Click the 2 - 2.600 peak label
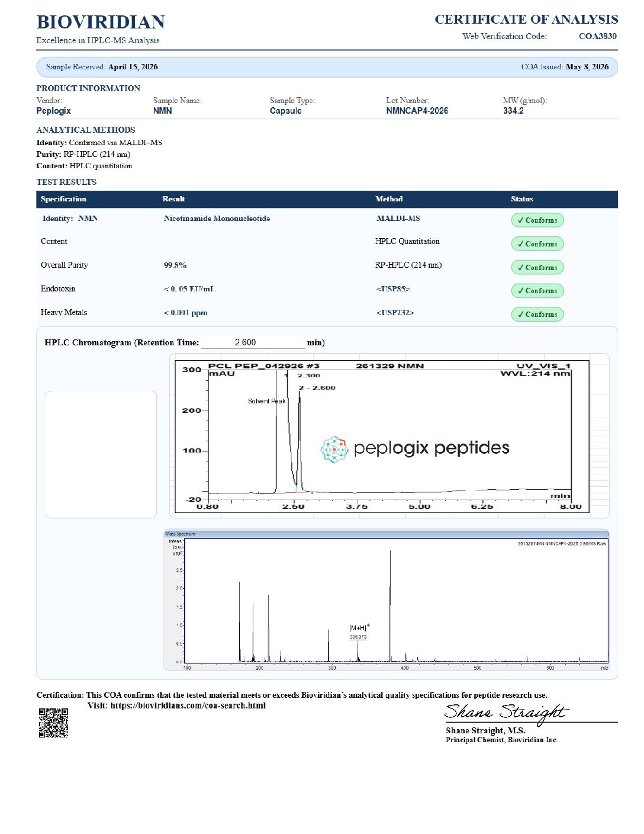 tap(317, 388)
